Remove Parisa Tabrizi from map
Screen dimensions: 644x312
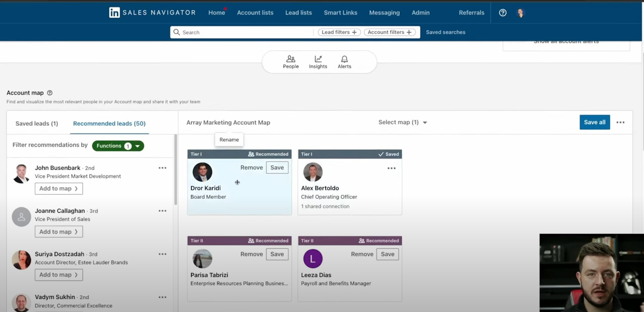click(x=251, y=254)
